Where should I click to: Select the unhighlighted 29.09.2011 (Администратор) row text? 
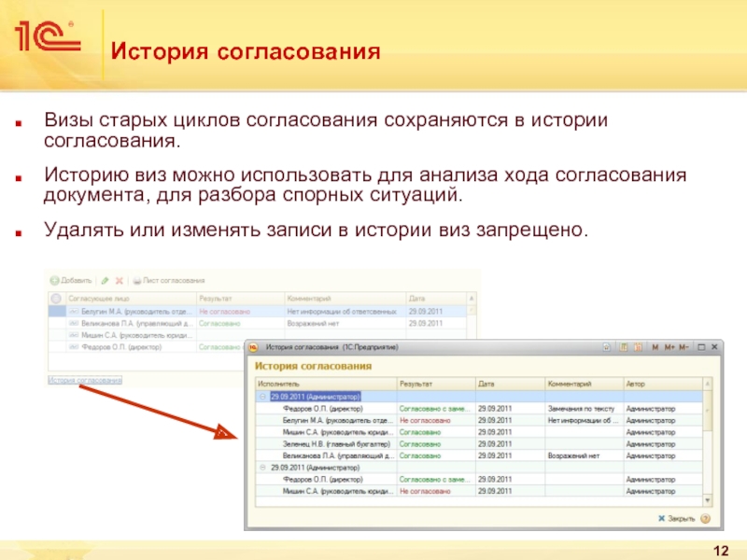pyautogui.click(x=315, y=468)
